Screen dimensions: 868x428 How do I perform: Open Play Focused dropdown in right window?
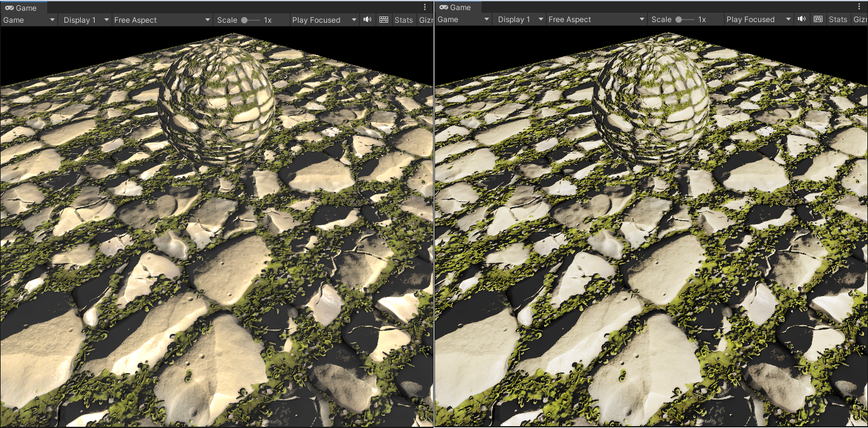758,19
